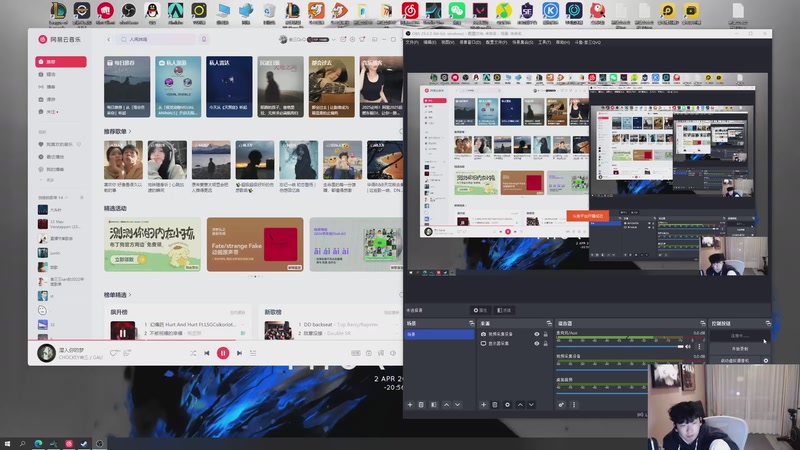Image resolution: width=800 pixels, height=450 pixels.
Task: Open the volume speaker in NetEase player
Action: click(393, 353)
